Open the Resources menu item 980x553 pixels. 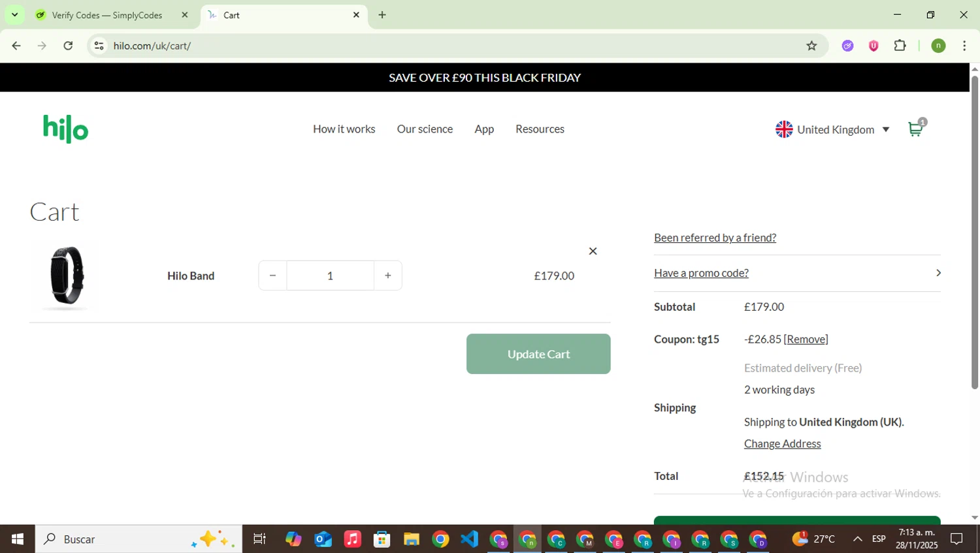coord(540,129)
